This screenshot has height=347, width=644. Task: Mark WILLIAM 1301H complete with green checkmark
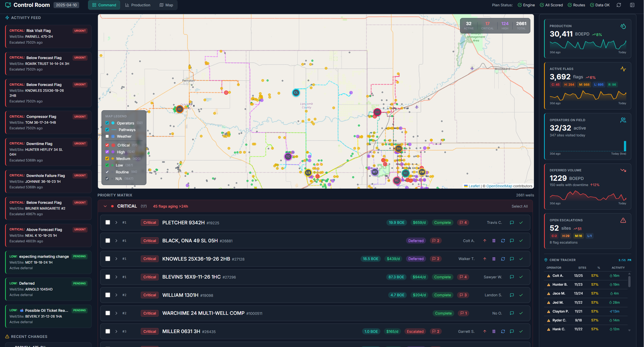(x=521, y=295)
